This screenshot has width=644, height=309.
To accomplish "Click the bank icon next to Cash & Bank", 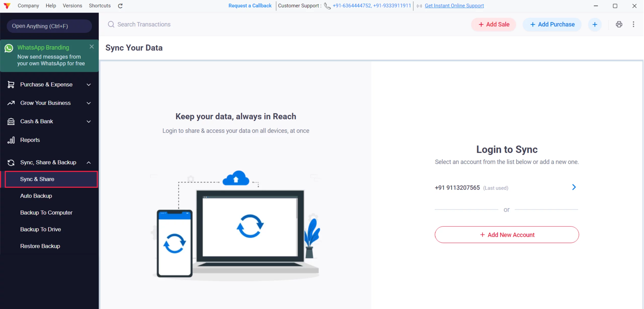I will point(11,121).
